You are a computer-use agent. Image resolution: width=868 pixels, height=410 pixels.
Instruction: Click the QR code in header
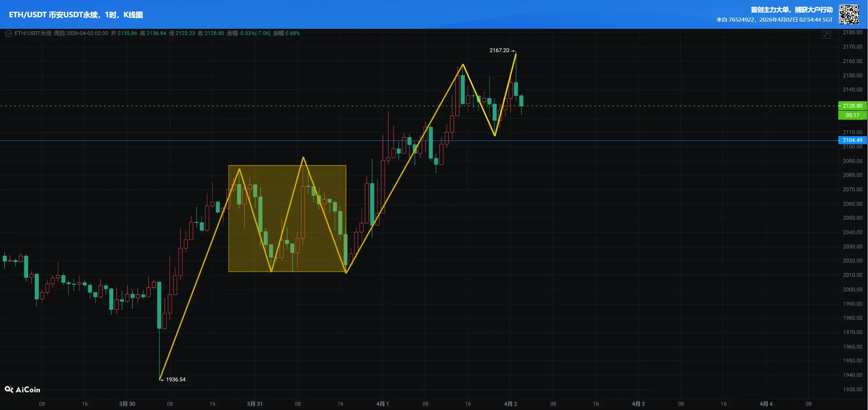point(849,14)
